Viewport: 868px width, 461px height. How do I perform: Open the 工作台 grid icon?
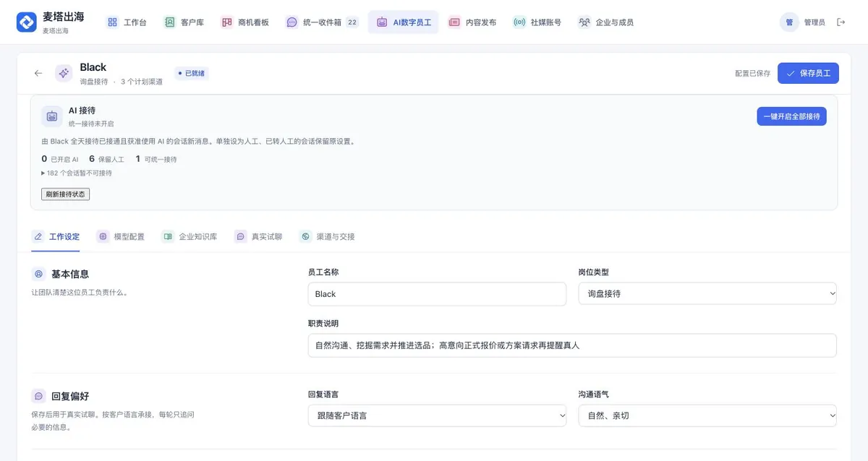point(112,22)
